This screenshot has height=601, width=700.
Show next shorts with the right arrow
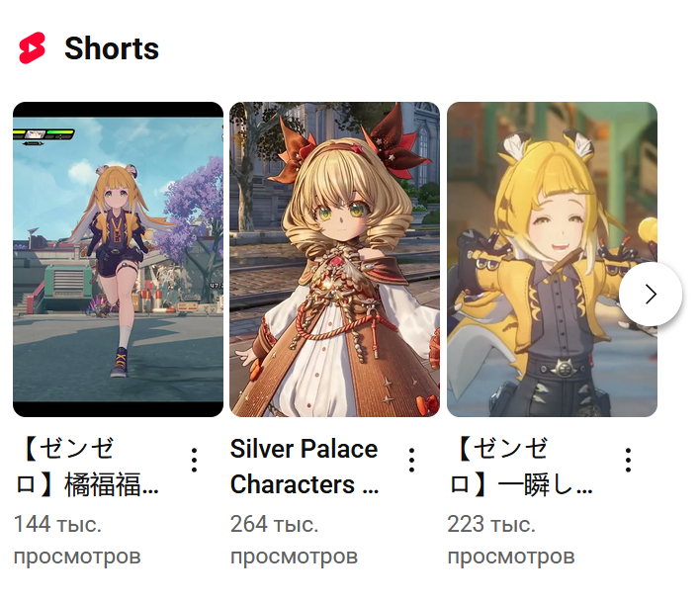(651, 295)
